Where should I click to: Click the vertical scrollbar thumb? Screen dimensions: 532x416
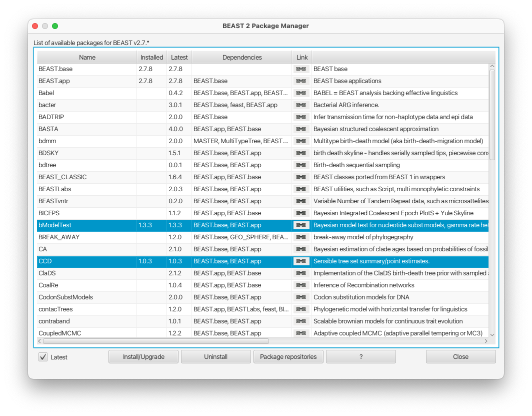click(x=492, y=115)
